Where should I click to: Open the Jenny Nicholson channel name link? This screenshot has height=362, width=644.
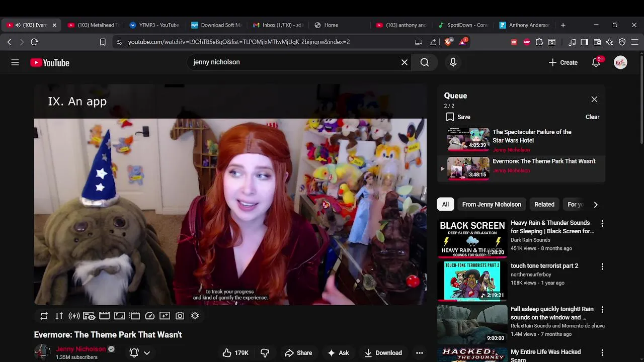81,349
